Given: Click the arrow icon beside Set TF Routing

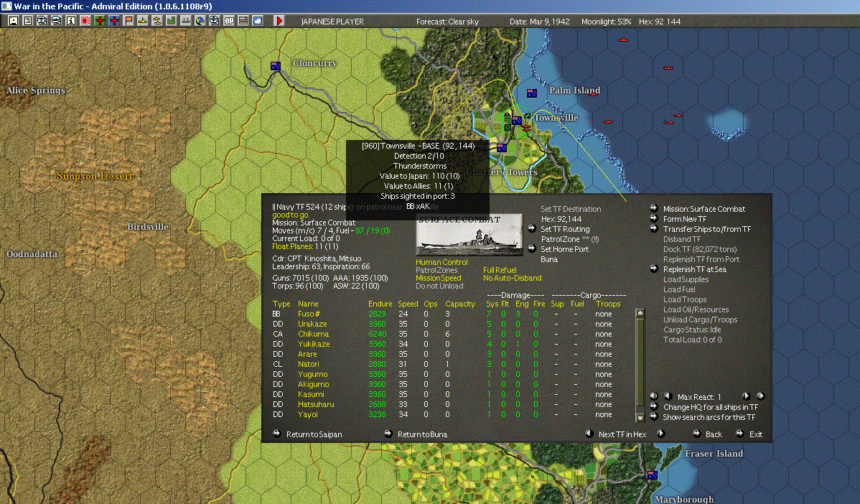Looking at the screenshot, I should [531, 228].
